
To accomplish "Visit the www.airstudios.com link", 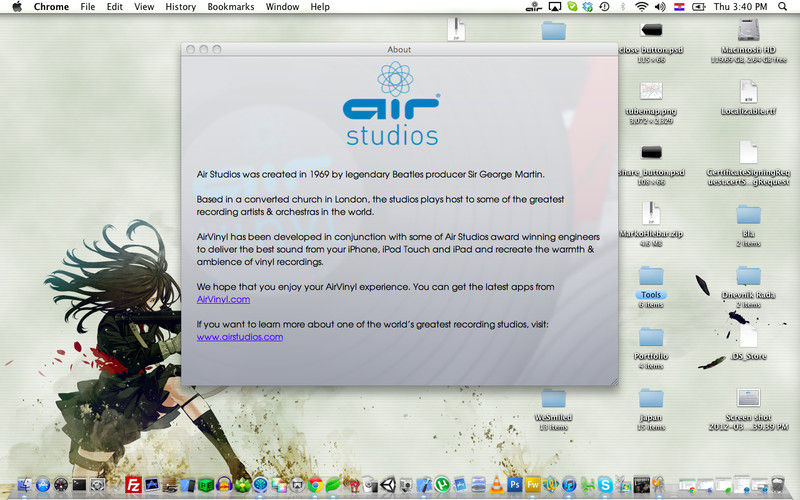I will coord(240,337).
